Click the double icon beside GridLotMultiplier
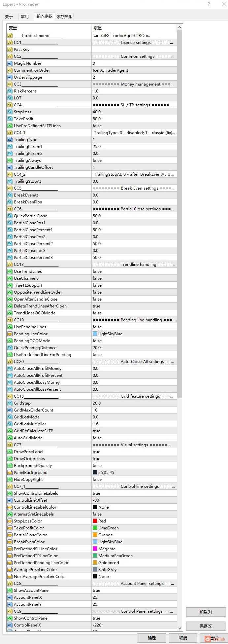 coord(10,424)
